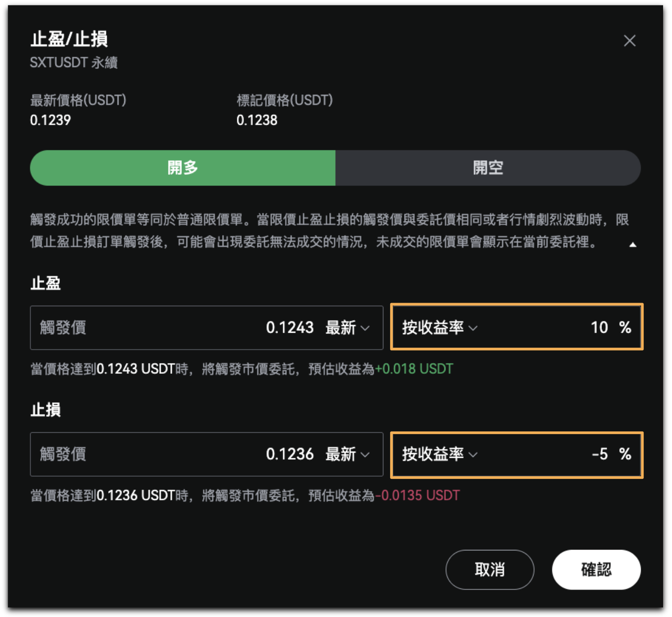672x617 pixels.
Task: Click the chevron next to take profit 按收益率
Action: [x=473, y=328]
